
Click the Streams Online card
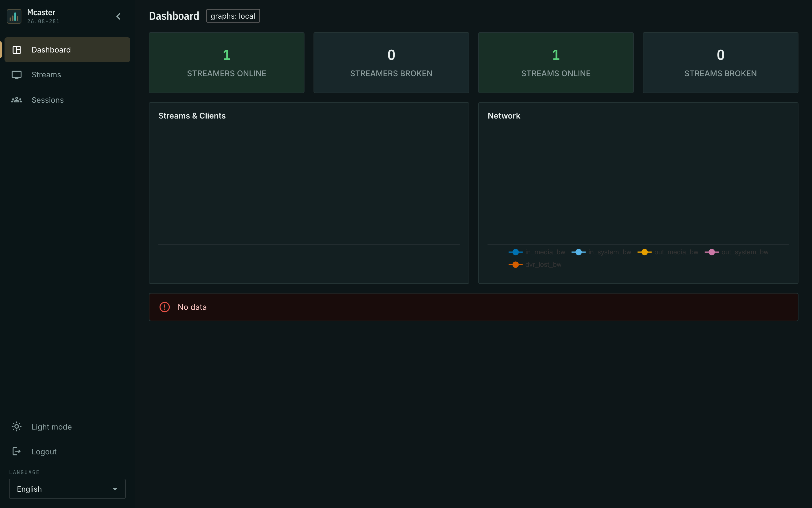click(556, 62)
